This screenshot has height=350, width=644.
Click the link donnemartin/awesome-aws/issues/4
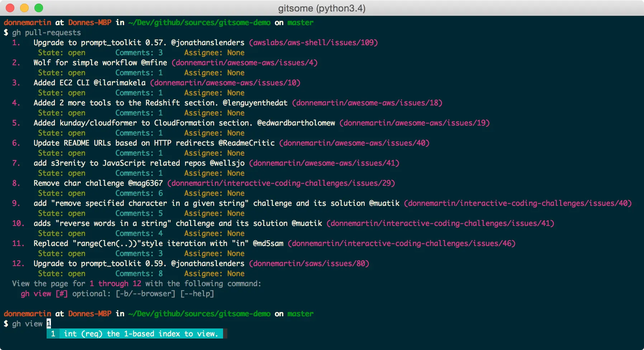245,63
